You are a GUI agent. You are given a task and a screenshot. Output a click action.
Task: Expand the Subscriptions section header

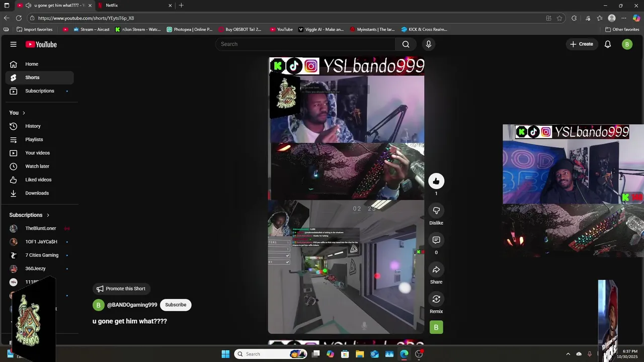(x=30, y=215)
